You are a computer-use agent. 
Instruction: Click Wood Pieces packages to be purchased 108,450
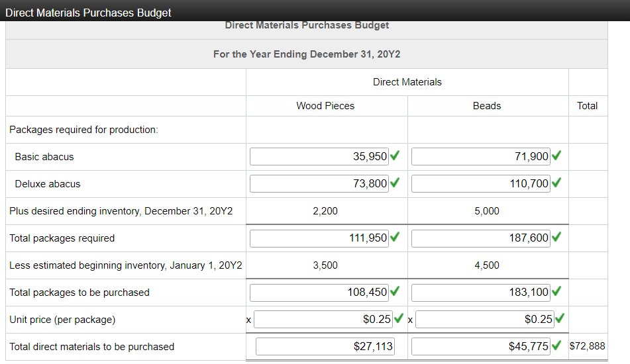319,293
